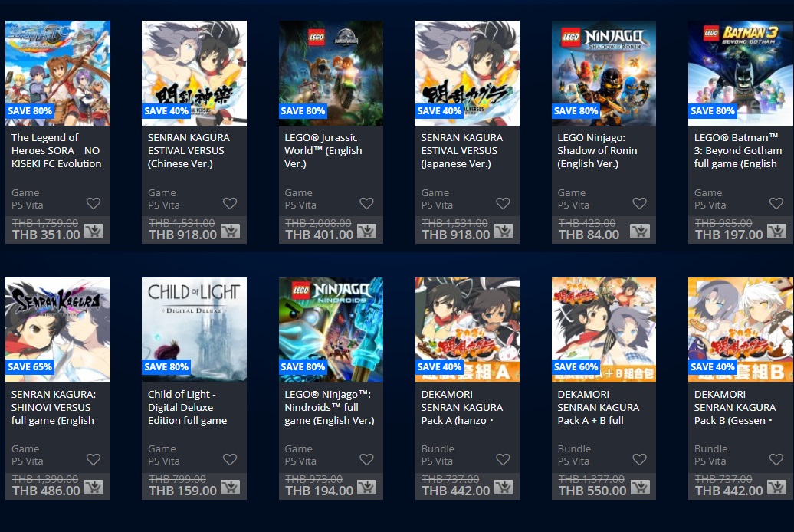
Task: Wishlist SENRAN KAGURA ESTIVAL VERSUS Chinese Ver.
Action: [x=230, y=203]
